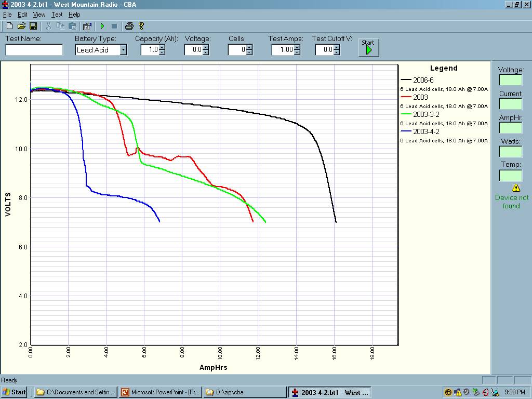
Task: Decrease the Capacity (Ah) value
Action: tap(162, 52)
